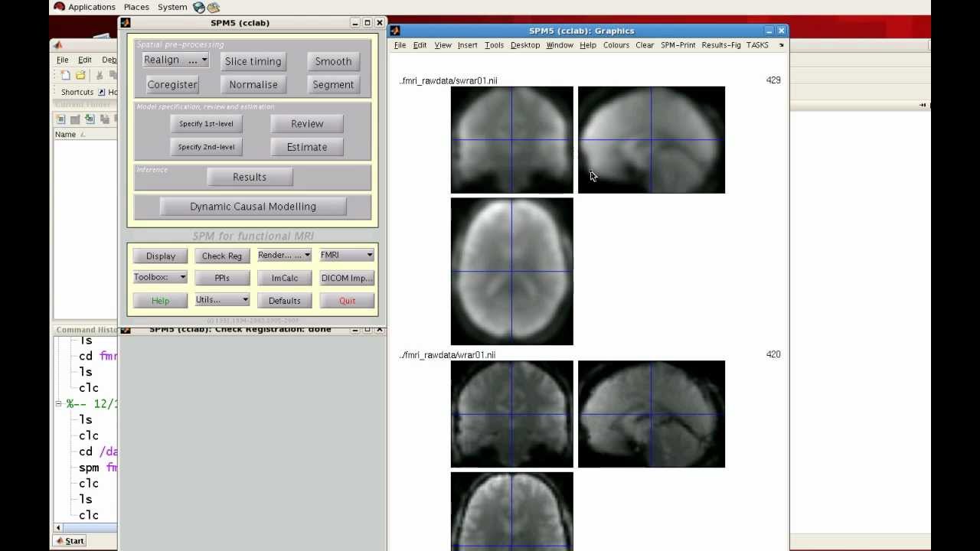Click the Segment button
Viewport: 980px width, 551px height.
pyautogui.click(x=333, y=84)
